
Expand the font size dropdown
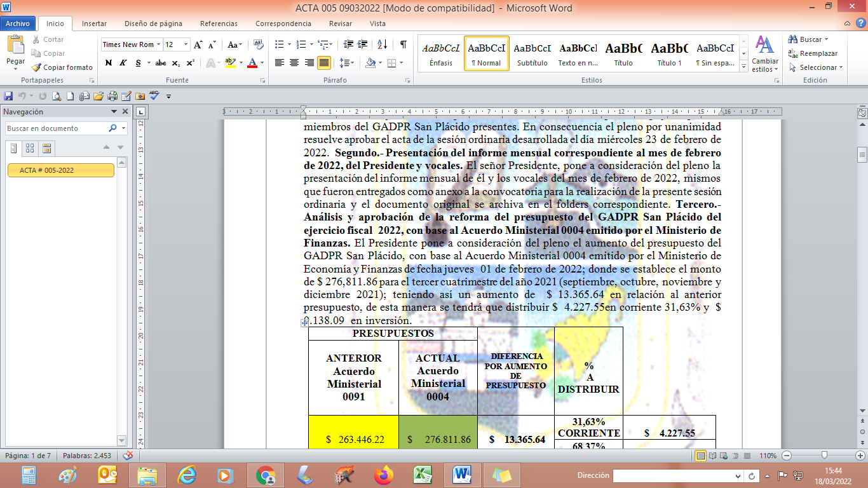click(x=186, y=44)
